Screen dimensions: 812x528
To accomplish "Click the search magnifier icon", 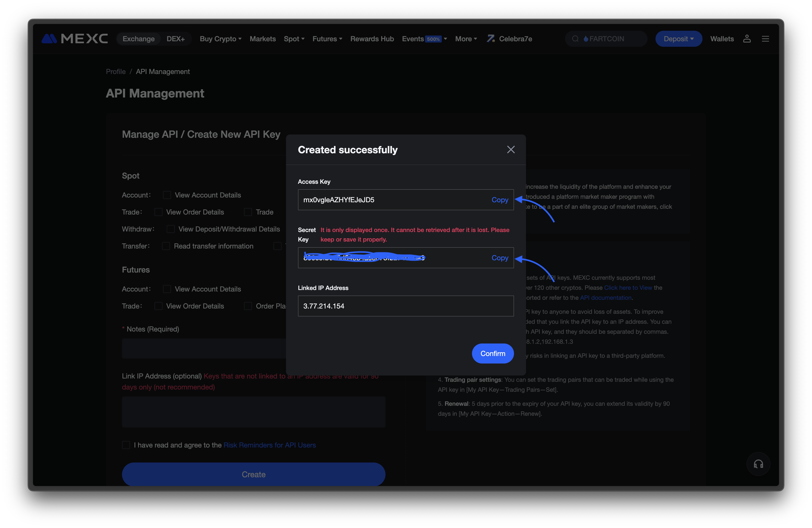I will [575, 39].
